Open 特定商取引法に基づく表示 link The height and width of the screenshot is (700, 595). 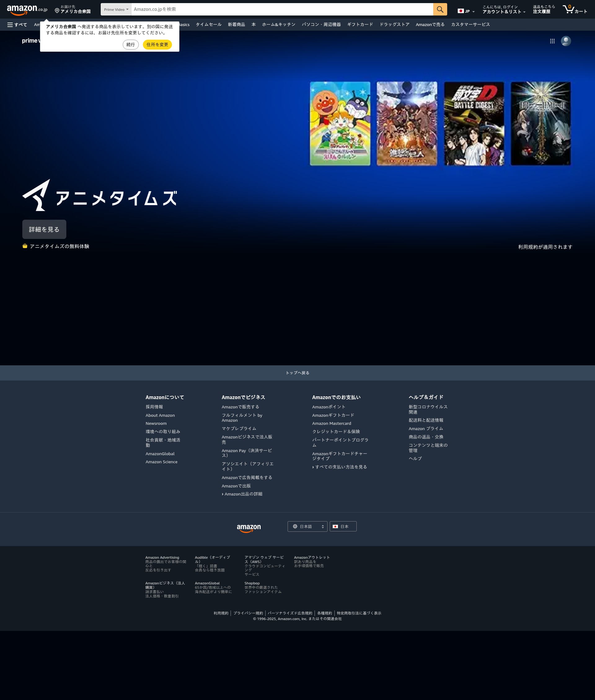tap(359, 613)
